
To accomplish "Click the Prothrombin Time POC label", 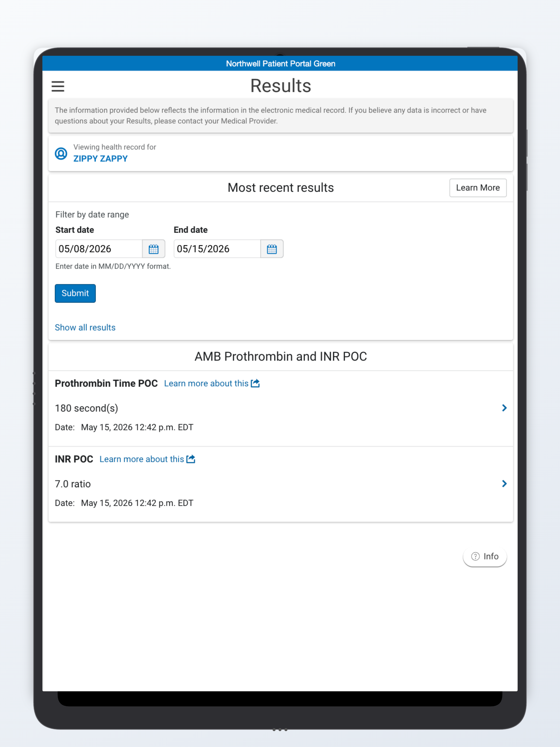I will [106, 383].
